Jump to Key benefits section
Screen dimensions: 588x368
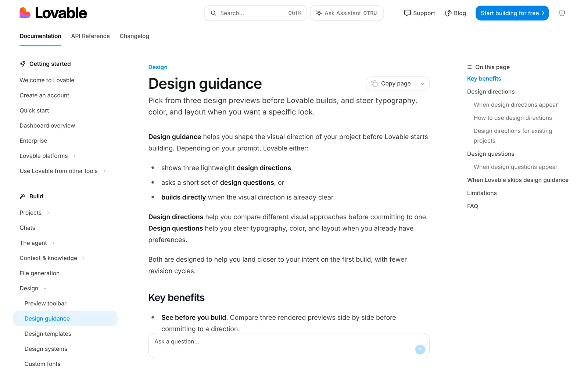(484, 78)
